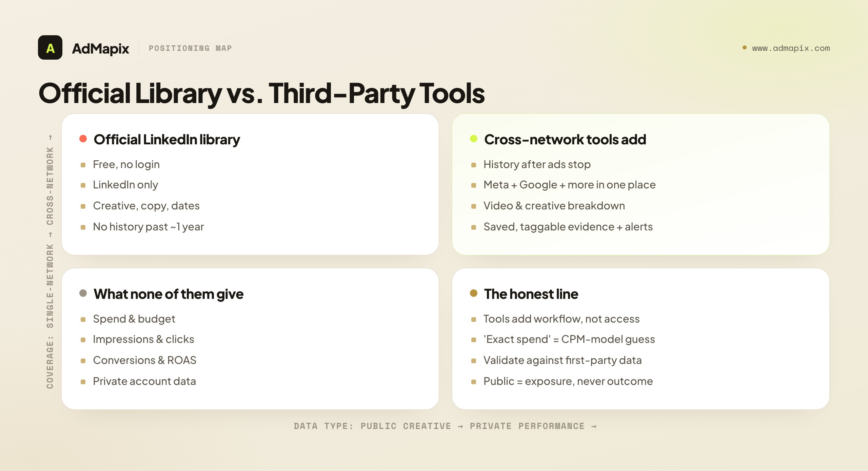
Task: Click the Free, no login item
Action: (x=126, y=165)
